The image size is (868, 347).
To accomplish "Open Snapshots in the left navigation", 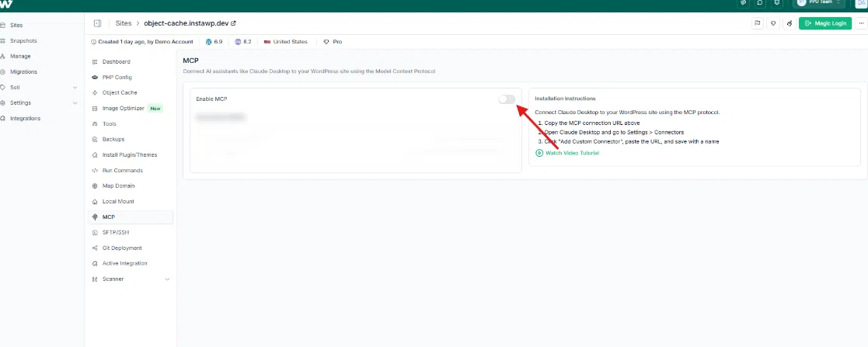I will click(x=23, y=41).
